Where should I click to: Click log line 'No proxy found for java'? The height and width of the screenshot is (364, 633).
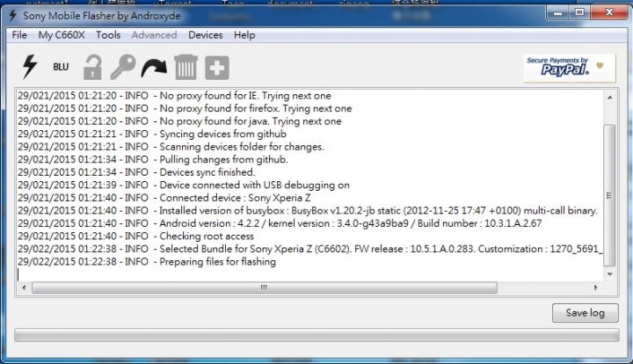(179, 121)
